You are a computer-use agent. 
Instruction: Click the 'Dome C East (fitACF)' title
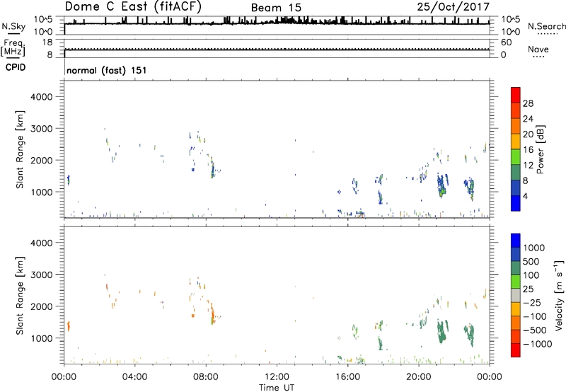[133, 6]
